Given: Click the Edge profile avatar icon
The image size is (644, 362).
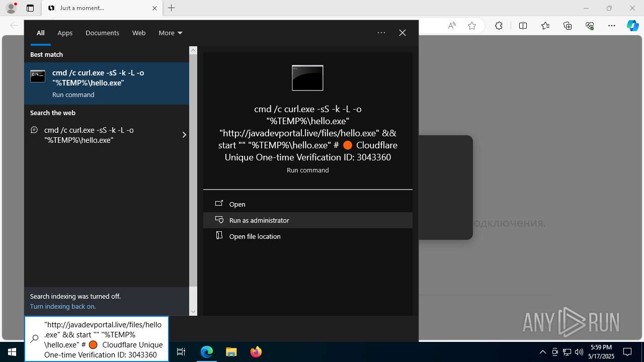Looking at the screenshot, I should tap(11, 8).
